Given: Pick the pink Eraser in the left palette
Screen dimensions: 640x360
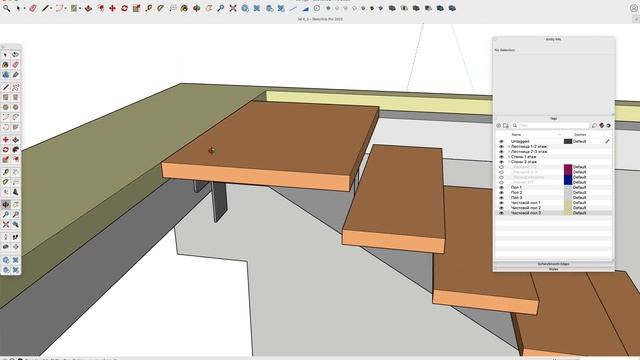Looking at the screenshot, I should tap(16, 64).
